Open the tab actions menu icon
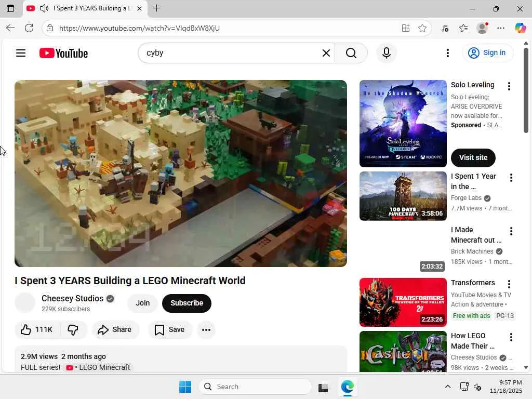532x399 pixels. coord(10,8)
